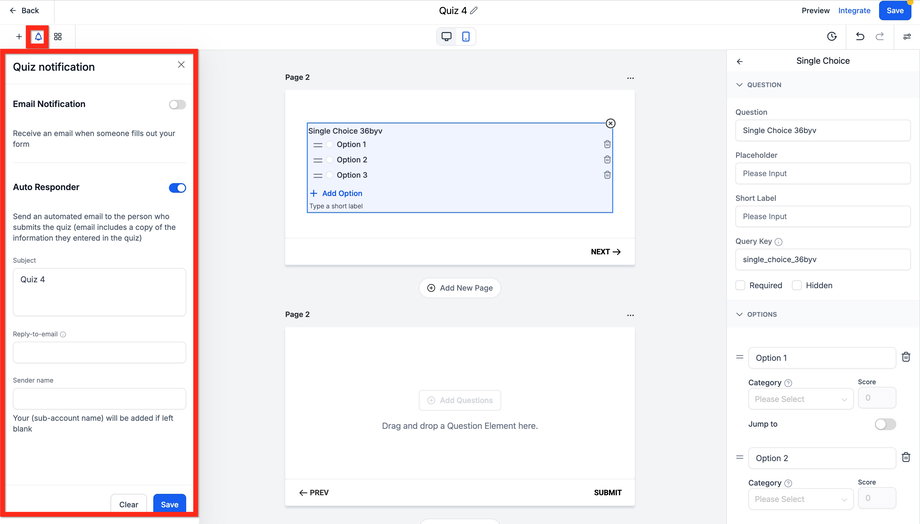Edit the Quiz 4 title pencil icon
Viewport: 920px width, 524px height.
pyautogui.click(x=473, y=11)
